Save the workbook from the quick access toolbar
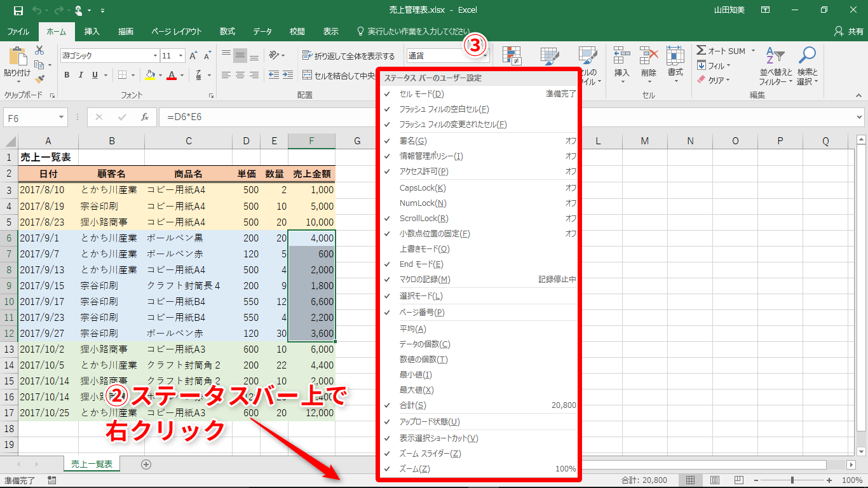Screen dimensions: 868x488 (18, 10)
